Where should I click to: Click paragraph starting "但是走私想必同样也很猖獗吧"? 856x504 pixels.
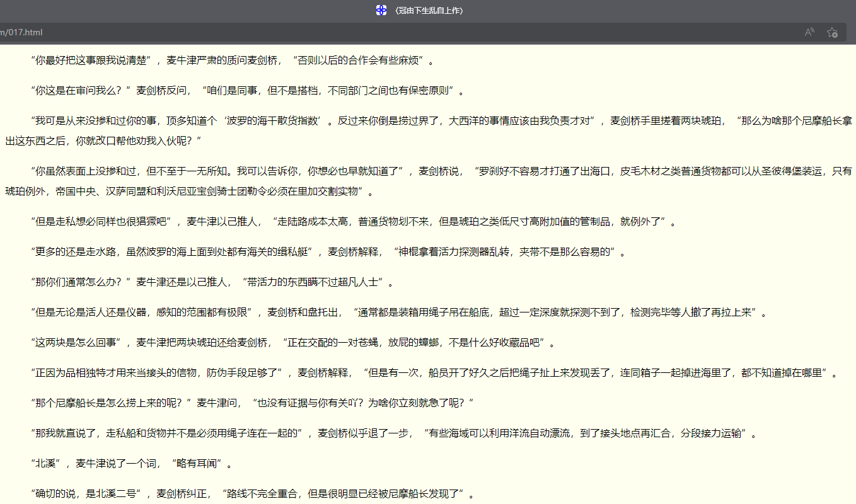[x=354, y=222]
